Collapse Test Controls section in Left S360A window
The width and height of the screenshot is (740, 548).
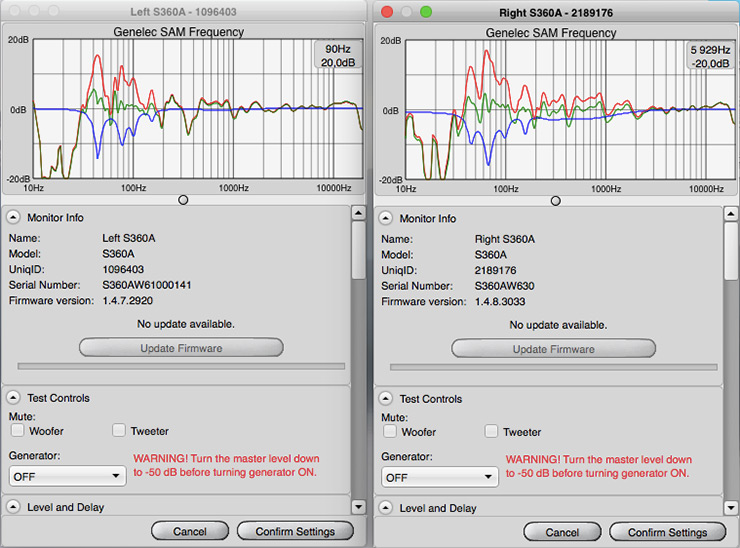pyautogui.click(x=13, y=398)
